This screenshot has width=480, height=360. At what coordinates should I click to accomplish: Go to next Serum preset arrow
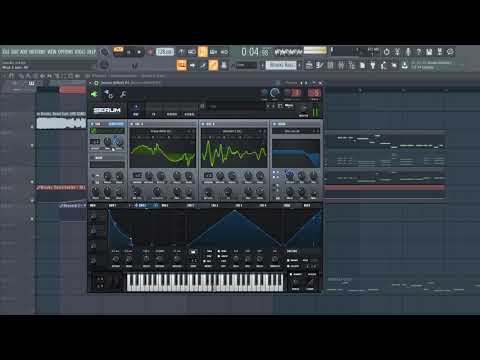[x=273, y=106]
